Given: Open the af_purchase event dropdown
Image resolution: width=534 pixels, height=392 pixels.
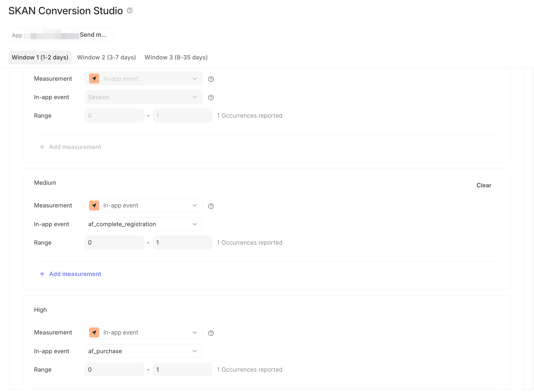Looking at the screenshot, I should pyautogui.click(x=144, y=351).
